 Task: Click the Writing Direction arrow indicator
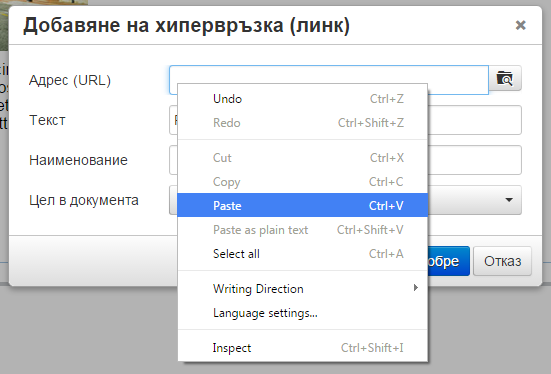click(x=416, y=288)
